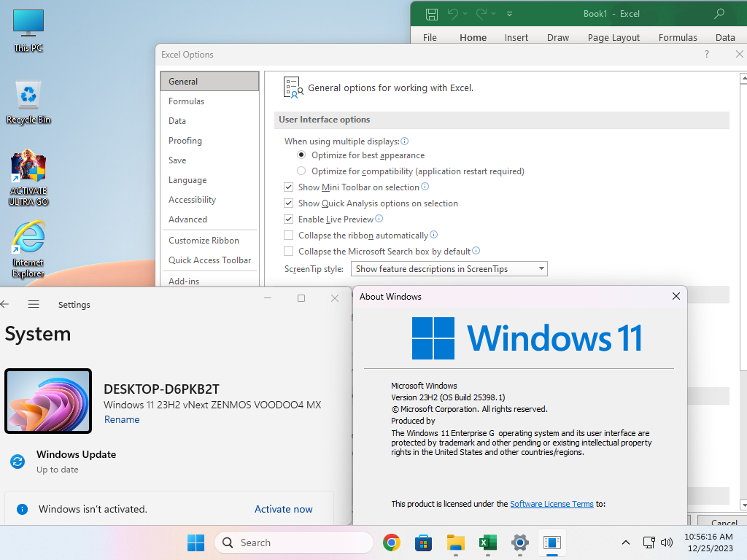
Task: Open the Internet Explorer desktop shortcut
Action: [28, 249]
